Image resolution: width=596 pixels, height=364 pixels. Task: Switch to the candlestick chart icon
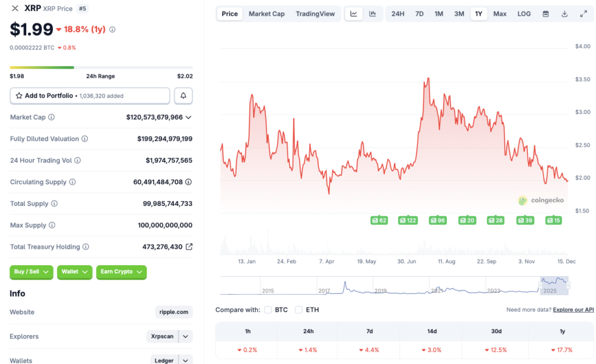(371, 13)
